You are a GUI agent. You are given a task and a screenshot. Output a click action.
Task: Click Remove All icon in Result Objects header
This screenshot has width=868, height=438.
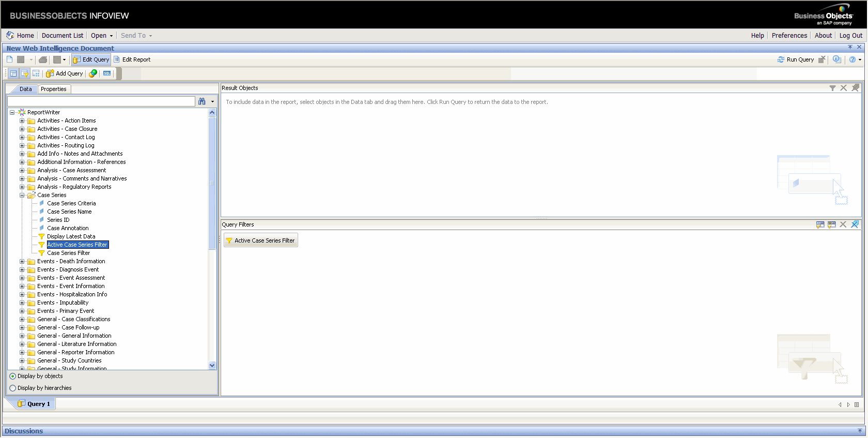pyautogui.click(x=855, y=88)
